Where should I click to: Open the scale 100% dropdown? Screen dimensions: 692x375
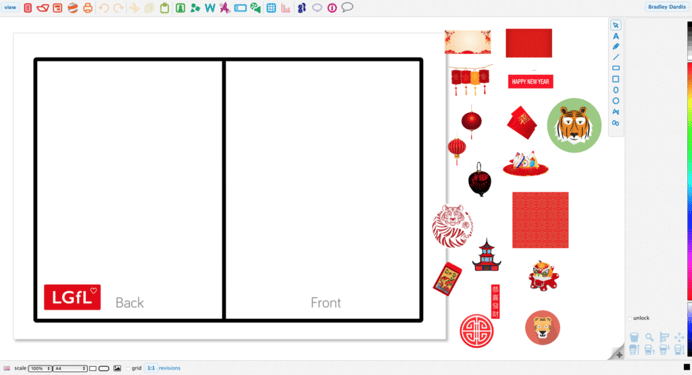tap(40, 368)
